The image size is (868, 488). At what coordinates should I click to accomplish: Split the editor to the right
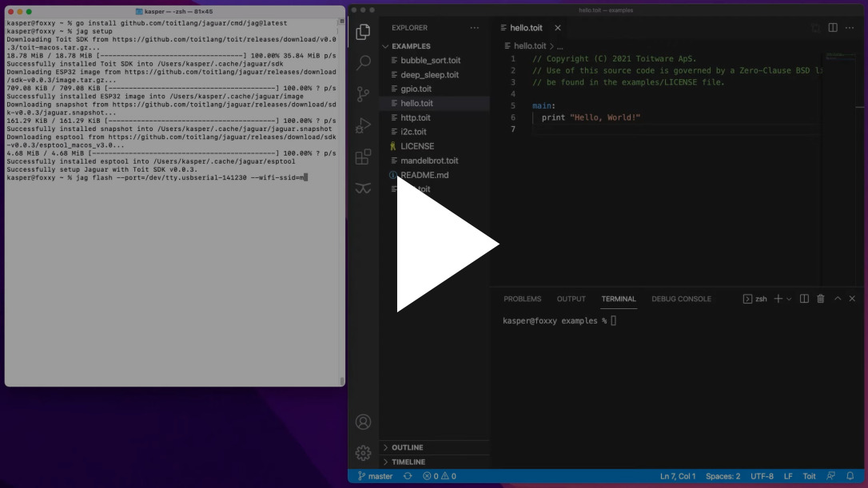coord(833,28)
